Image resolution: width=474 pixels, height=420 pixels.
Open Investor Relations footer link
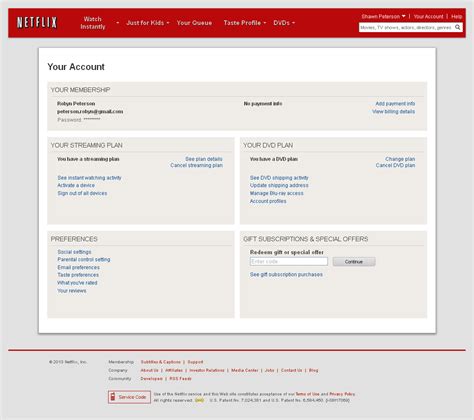pyautogui.click(x=207, y=370)
